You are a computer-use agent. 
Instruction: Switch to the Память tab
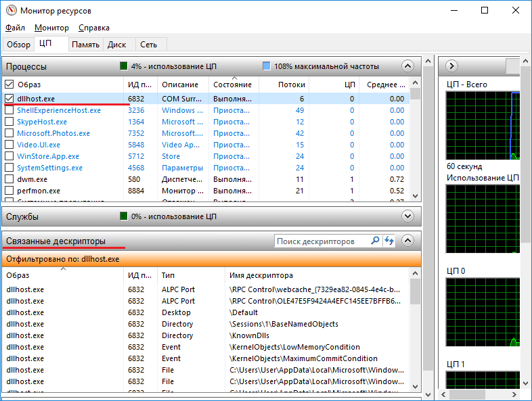click(85, 45)
